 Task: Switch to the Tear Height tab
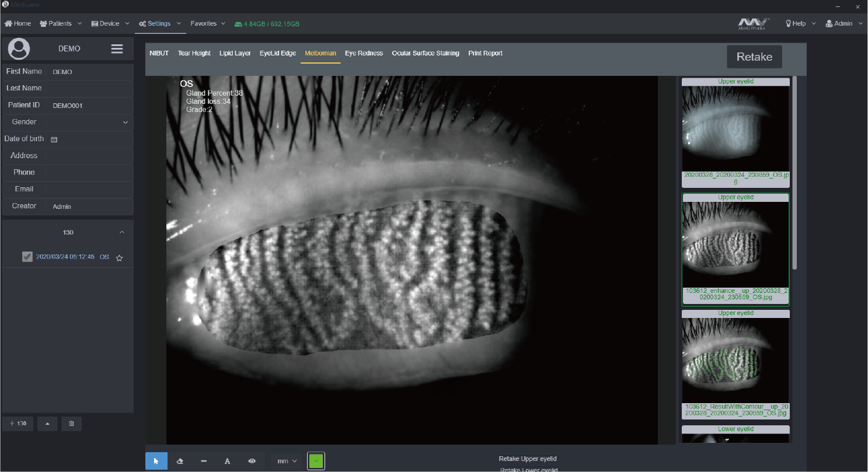(x=194, y=53)
